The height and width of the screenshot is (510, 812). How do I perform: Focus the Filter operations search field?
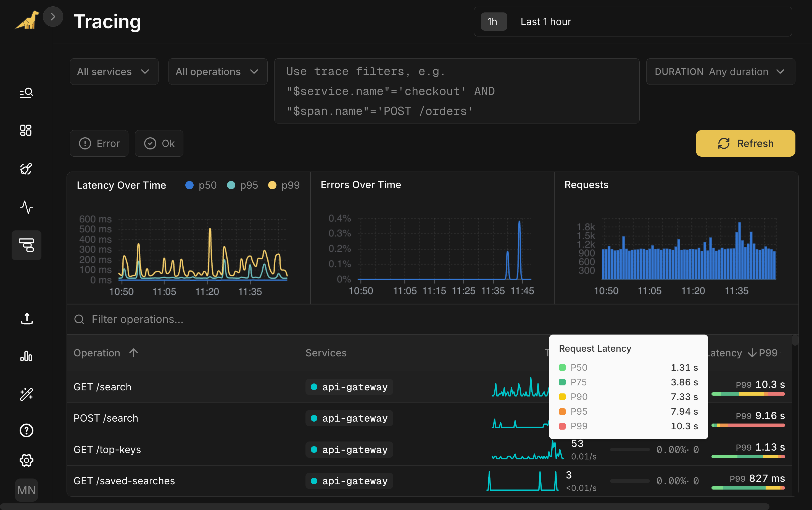pyautogui.click(x=432, y=319)
